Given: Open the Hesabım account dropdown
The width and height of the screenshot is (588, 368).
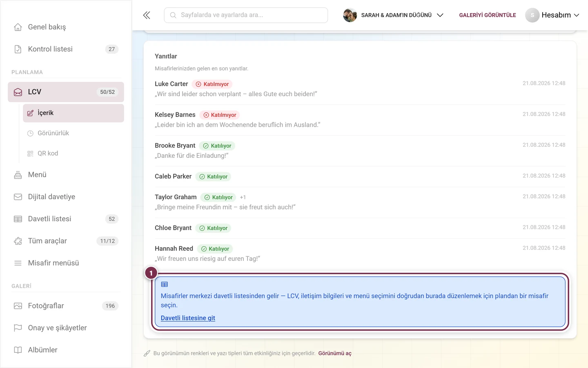Looking at the screenshot, I should pos(552,15).
